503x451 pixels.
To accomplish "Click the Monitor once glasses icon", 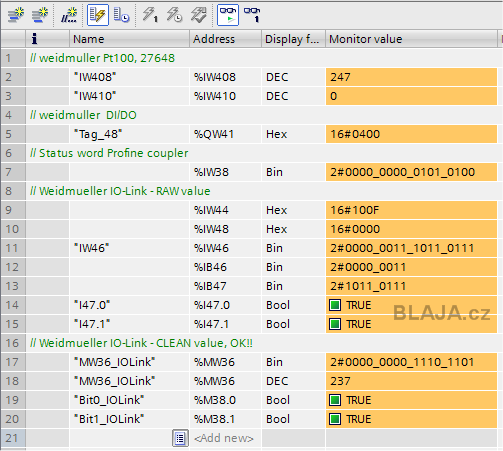I will pos(252,15).
